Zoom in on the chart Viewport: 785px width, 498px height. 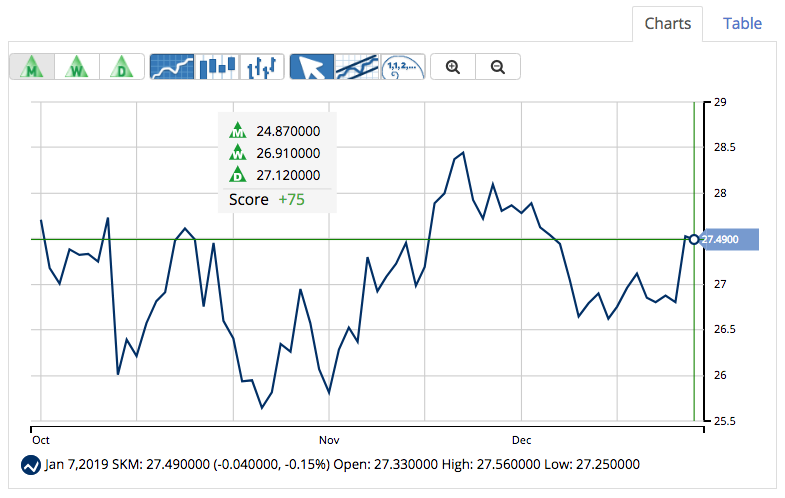pyautogui.click(x=453, y=67)
